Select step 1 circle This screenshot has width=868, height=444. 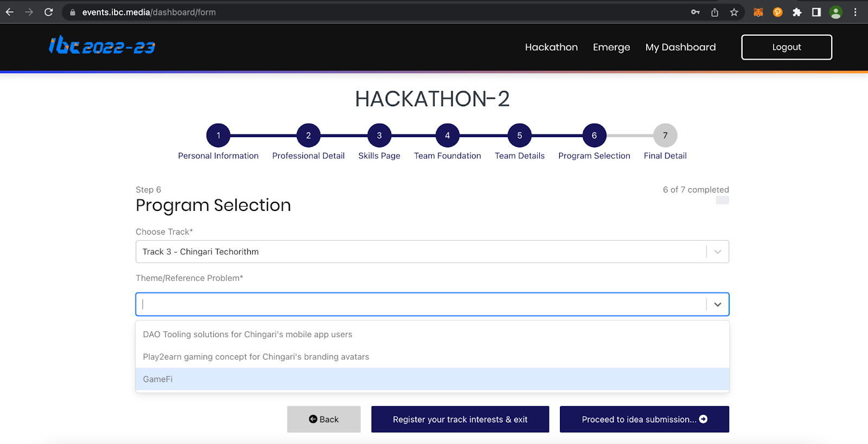pos(219,136)
